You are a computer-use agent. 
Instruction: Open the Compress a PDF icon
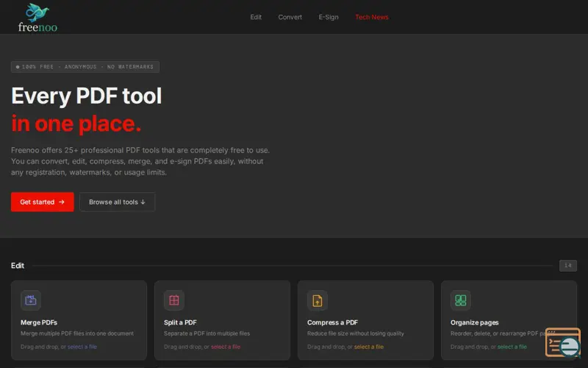318,300
